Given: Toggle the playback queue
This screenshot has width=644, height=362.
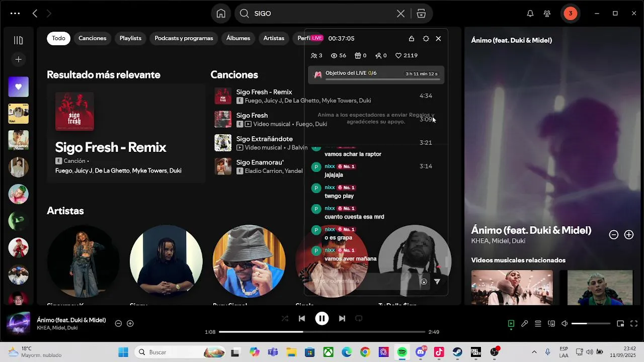Looking at the screenshot, I should (x=538, y=324).
